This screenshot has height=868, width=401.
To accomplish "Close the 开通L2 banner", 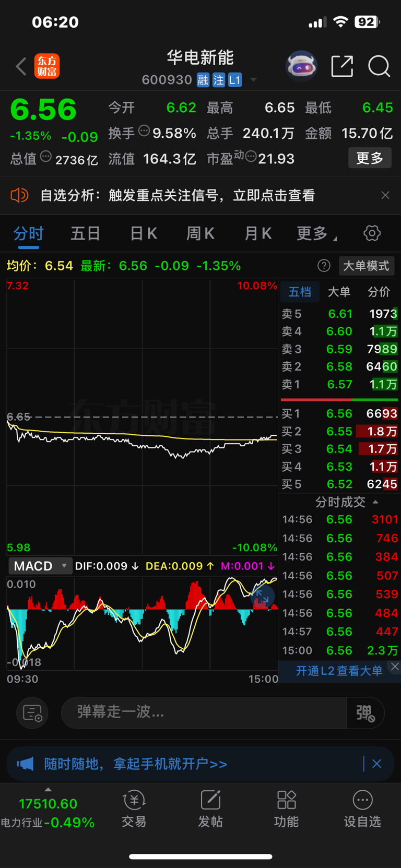I will point(395,667).
